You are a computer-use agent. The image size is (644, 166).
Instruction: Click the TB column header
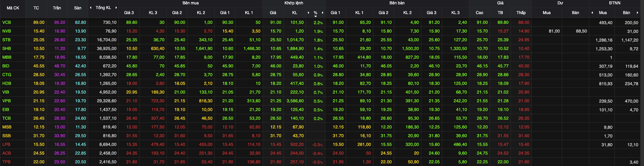(x=500, y=13)
